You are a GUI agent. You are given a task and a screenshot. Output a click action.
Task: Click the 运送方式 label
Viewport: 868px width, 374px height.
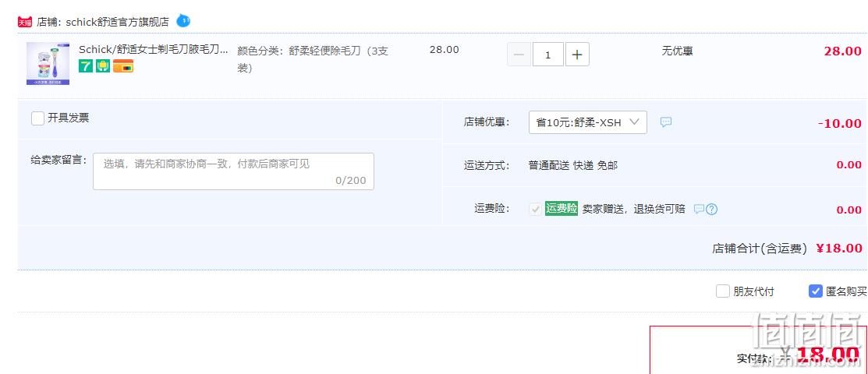pos(486,165)
